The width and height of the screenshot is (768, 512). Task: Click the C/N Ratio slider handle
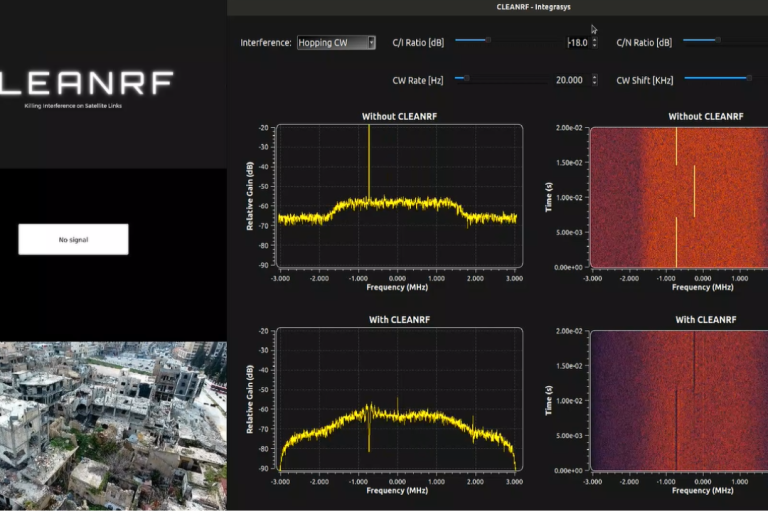click(717, 40)
